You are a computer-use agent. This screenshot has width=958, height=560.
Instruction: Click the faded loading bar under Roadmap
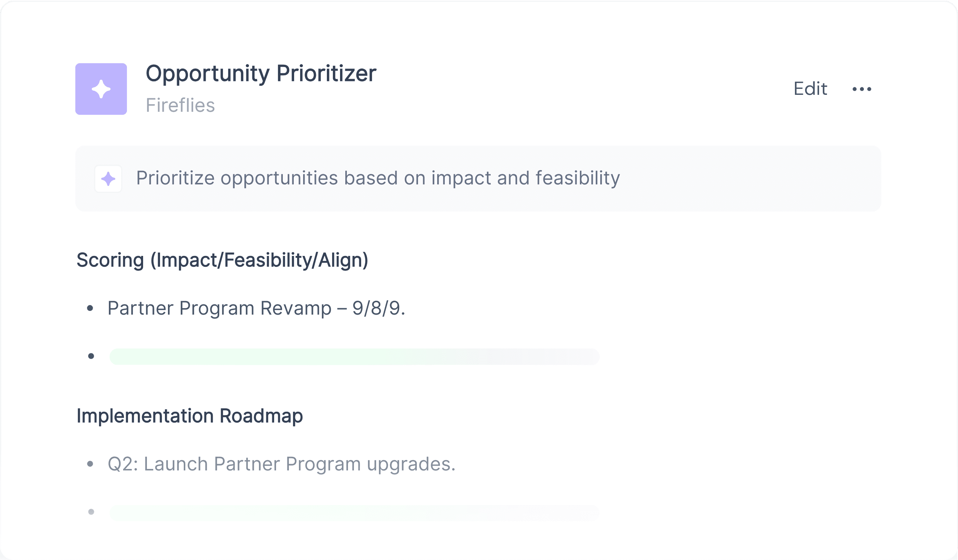point(354,513)
